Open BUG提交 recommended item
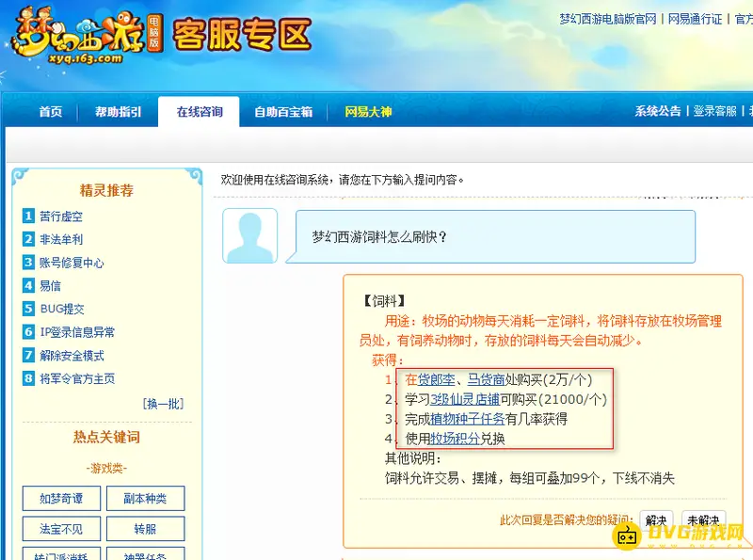Screen dimensions: 753x560 click(62, 309)
